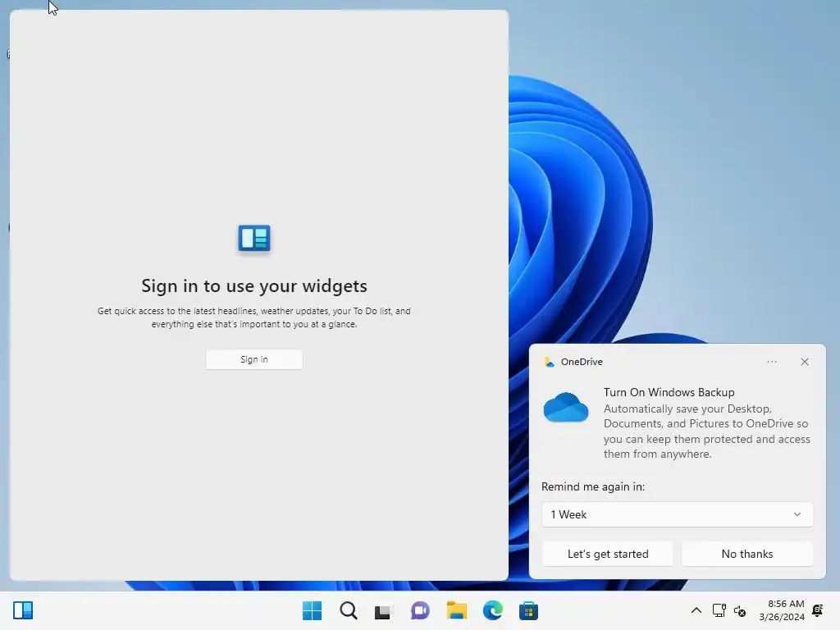This screenshot has height=630, width=840.
Task: Launch Chat from the taskbar
Action: pyautogui.click(x=420, y=610)
